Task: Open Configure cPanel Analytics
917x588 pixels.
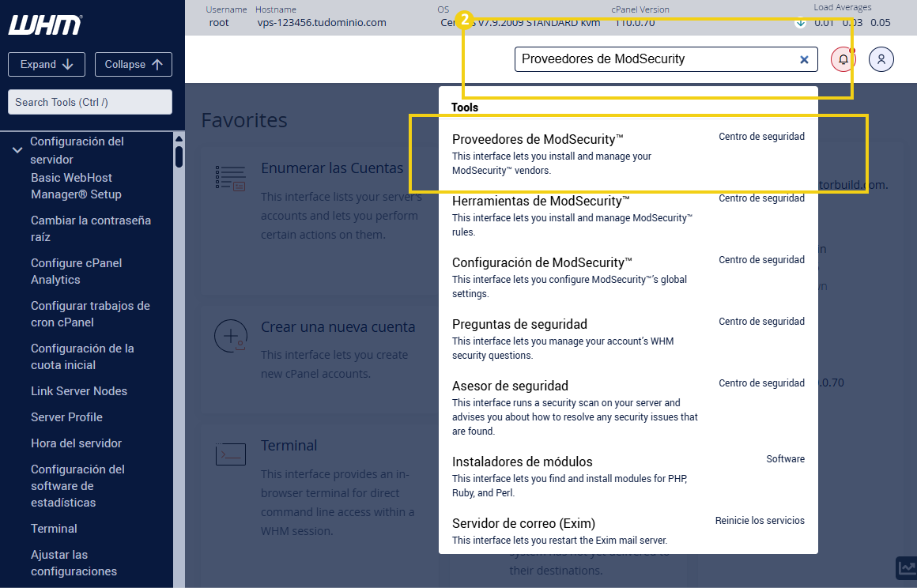Action: pos(76,271)
